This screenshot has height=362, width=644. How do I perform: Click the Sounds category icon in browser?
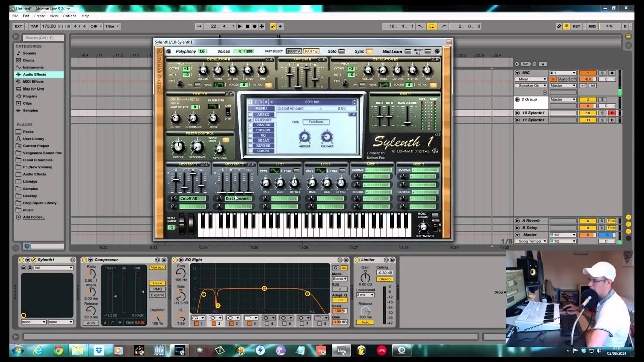[x=19, y=53]
